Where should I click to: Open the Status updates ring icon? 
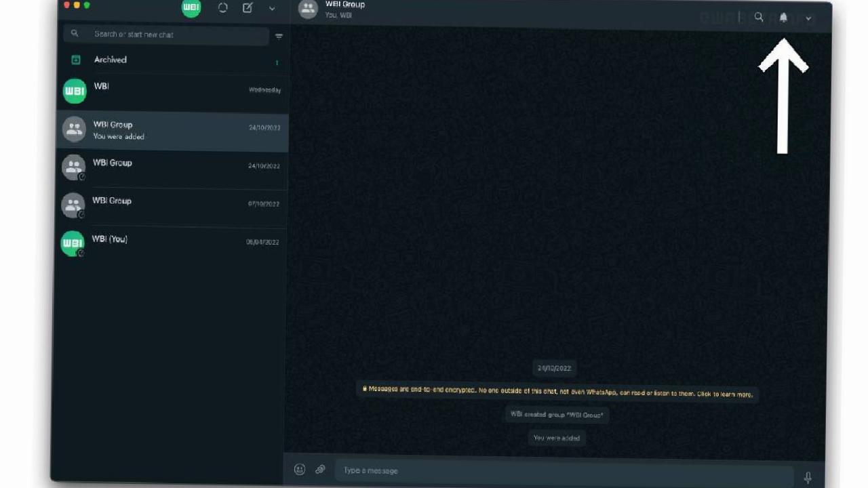click(222, 8)
